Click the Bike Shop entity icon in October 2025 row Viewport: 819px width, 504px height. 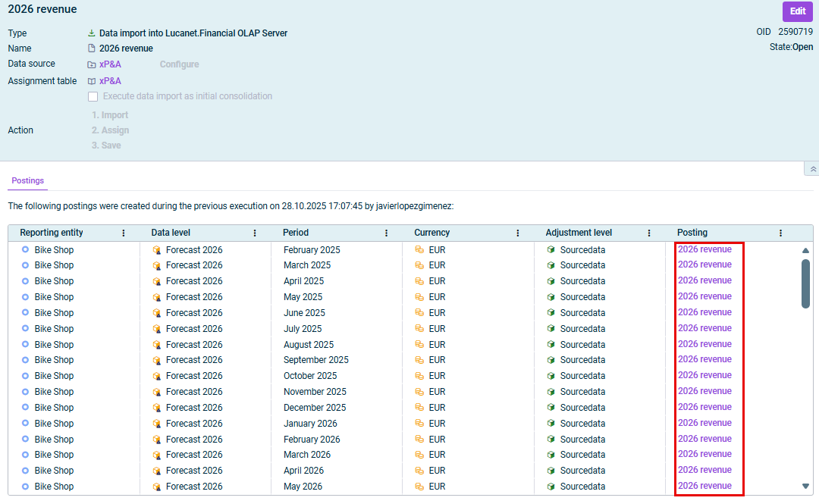[x=25, y=375]
